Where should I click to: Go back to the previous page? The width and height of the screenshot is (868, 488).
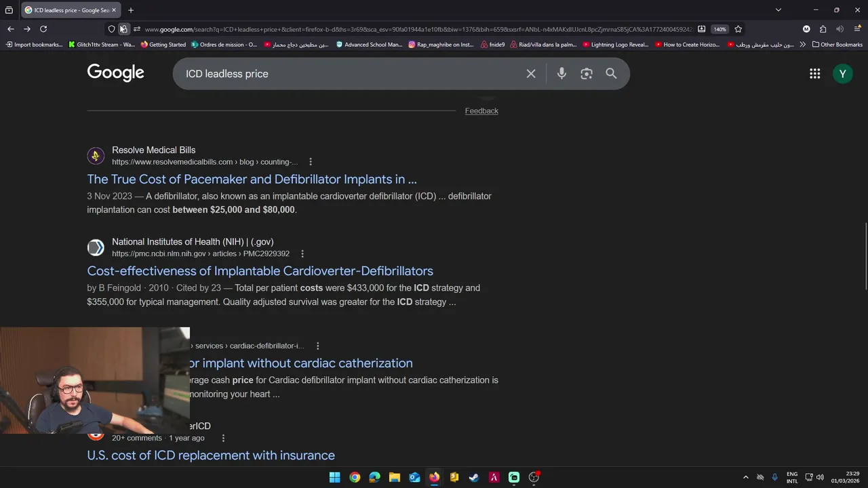click(11, 29)
